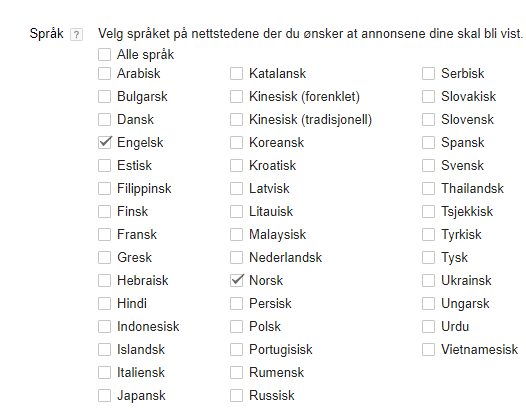
Task: Select the Portugisisk checkbox
Action: (236, 350)
